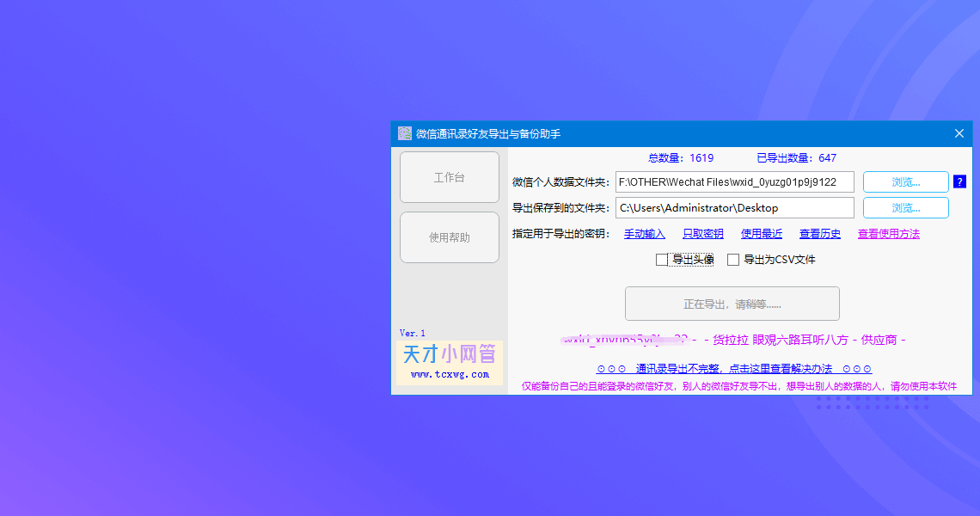Click the 仅能备份自己的 warning text
The width and height of the screenshot is (980, 516).
pos(738,386)
